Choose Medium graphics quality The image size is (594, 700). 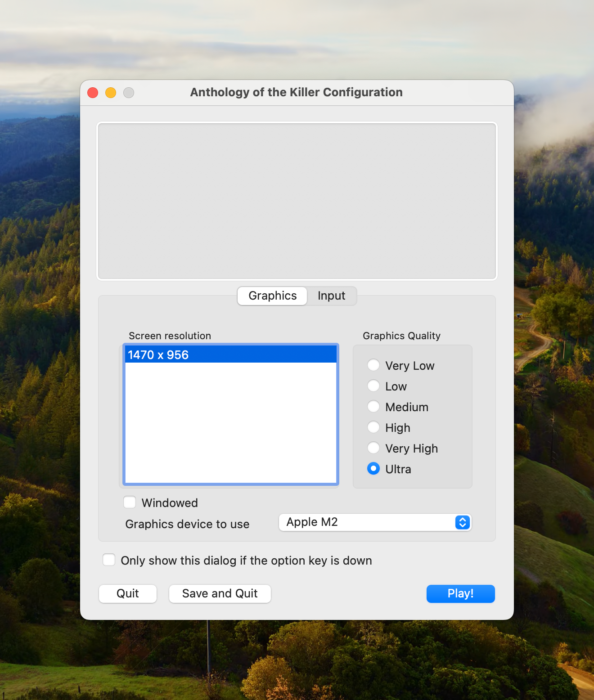pos(373,406)
